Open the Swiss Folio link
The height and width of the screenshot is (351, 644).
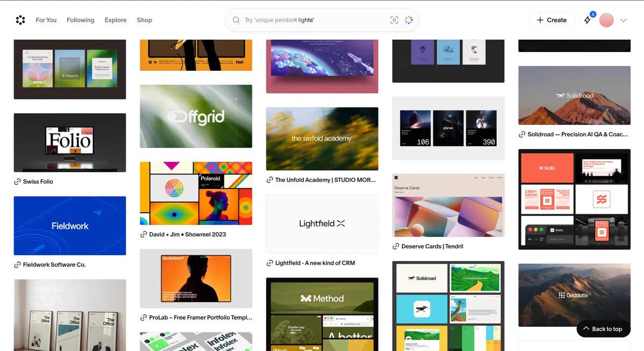[38, 181]
